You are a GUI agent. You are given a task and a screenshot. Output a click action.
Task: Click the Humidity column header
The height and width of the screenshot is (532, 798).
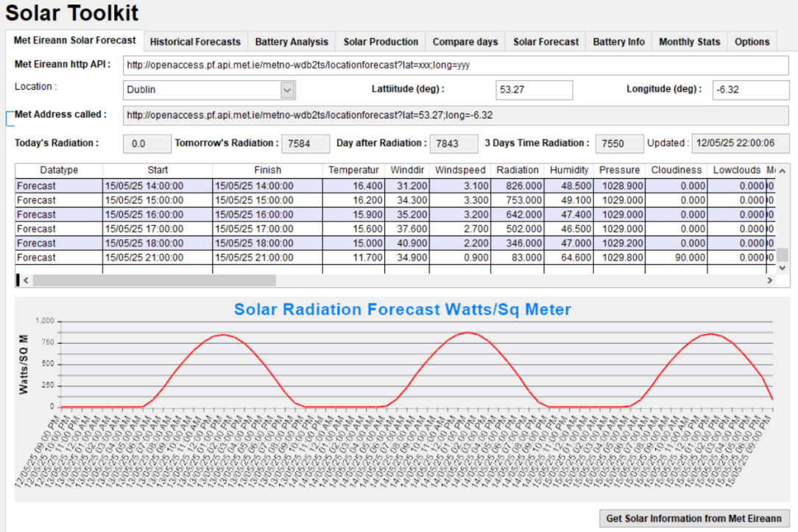point(569,171)
